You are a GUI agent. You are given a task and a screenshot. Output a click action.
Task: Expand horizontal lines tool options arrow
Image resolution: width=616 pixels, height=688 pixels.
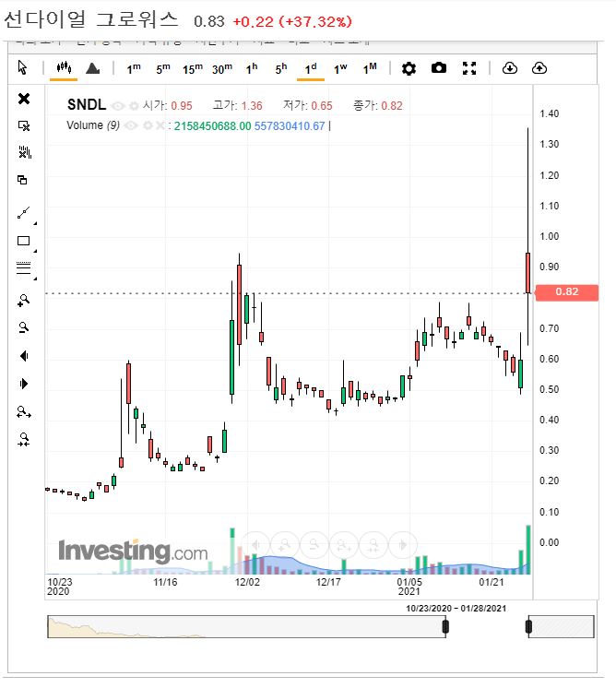35,279
